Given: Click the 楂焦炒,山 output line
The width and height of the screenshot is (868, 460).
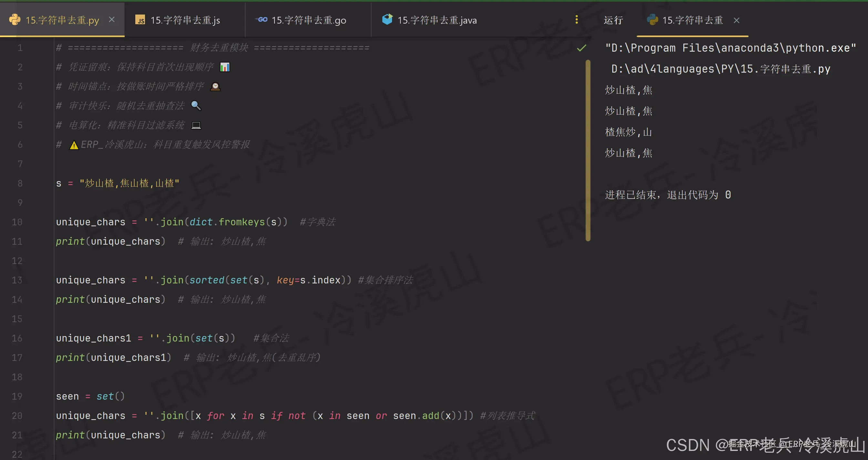Looking at the screenshot, I should coord(628,132).
